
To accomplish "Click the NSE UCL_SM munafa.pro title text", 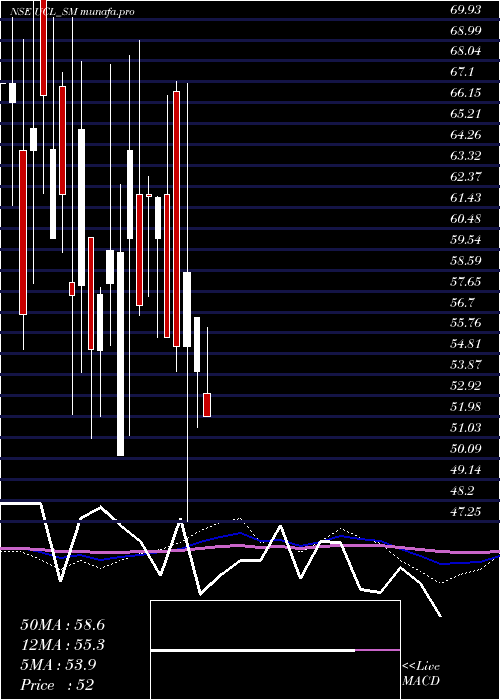I will coord(72,12).
